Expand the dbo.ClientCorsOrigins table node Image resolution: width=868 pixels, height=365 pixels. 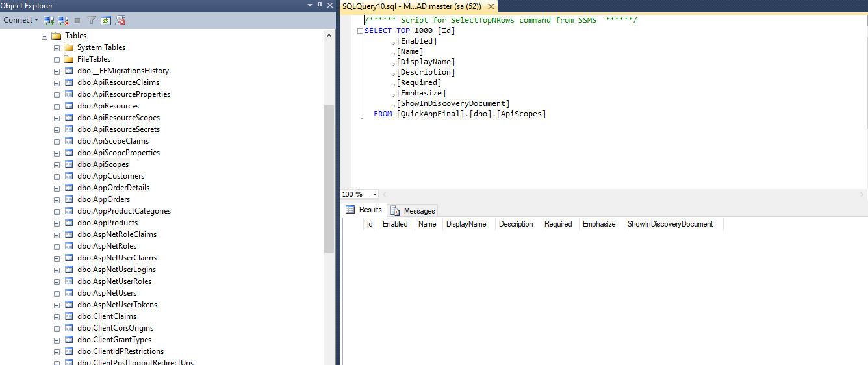57,329
